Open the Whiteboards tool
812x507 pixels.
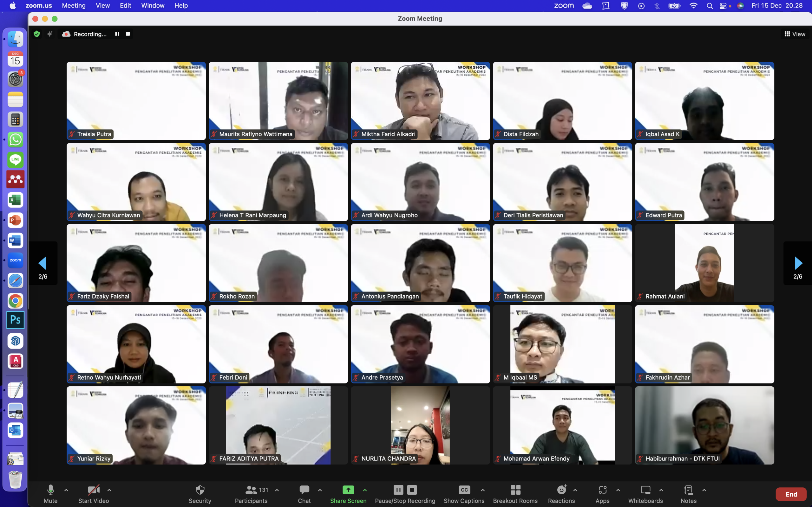coord(645,494)
